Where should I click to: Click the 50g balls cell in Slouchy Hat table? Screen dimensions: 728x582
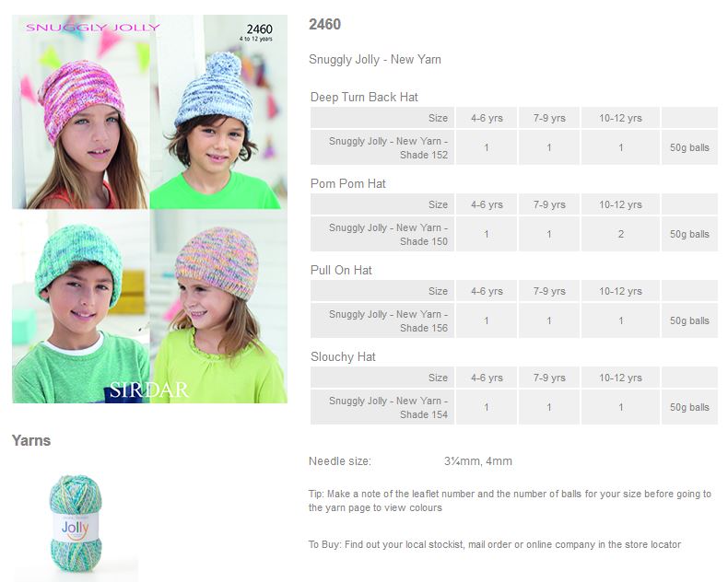click(689, 408)
